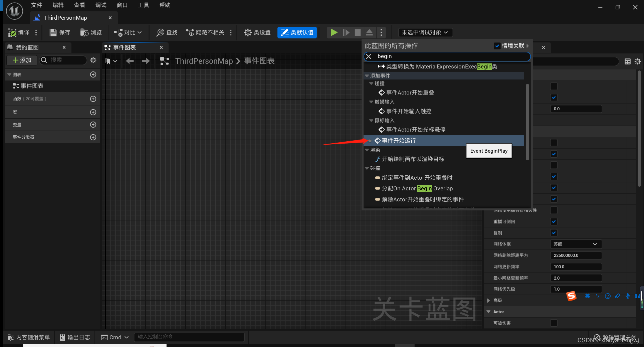Toggle the 重播可倒回 checkbox
The width and height of the screenshot is (644, 347).
click(x=554, y=221)
